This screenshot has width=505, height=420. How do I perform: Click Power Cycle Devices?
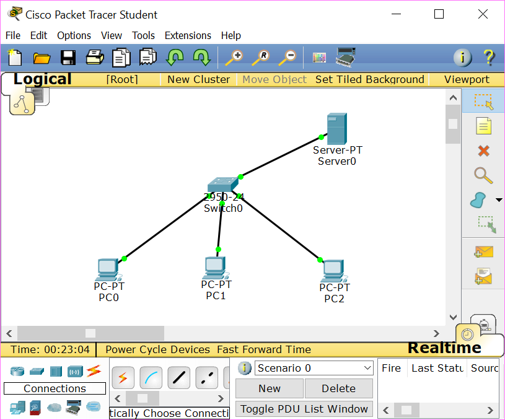tap(157, 349)
